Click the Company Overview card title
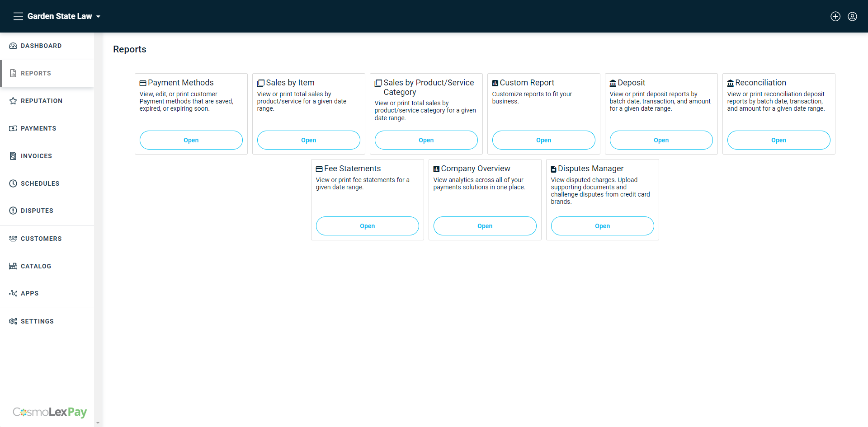The width and height of the screenshot is (868, 427). (476, 169)
